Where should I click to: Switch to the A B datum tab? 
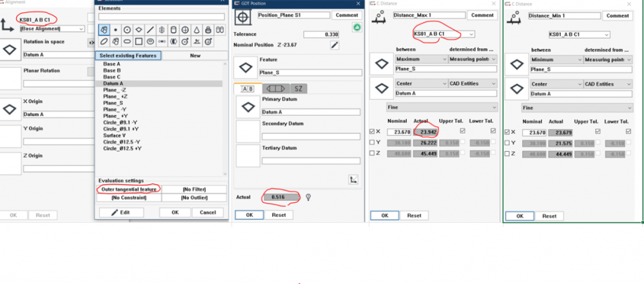click(x=248, y=89)
